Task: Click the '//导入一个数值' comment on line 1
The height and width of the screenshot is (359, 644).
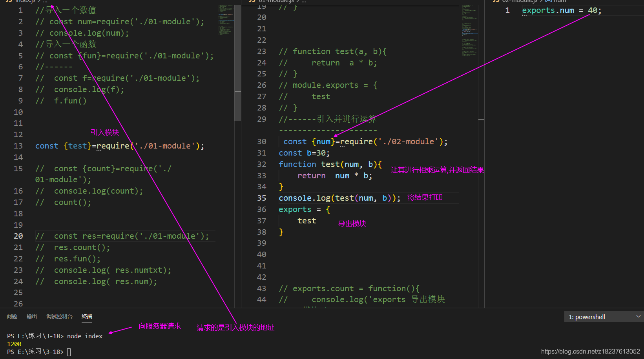Action: tap(66, 10)
